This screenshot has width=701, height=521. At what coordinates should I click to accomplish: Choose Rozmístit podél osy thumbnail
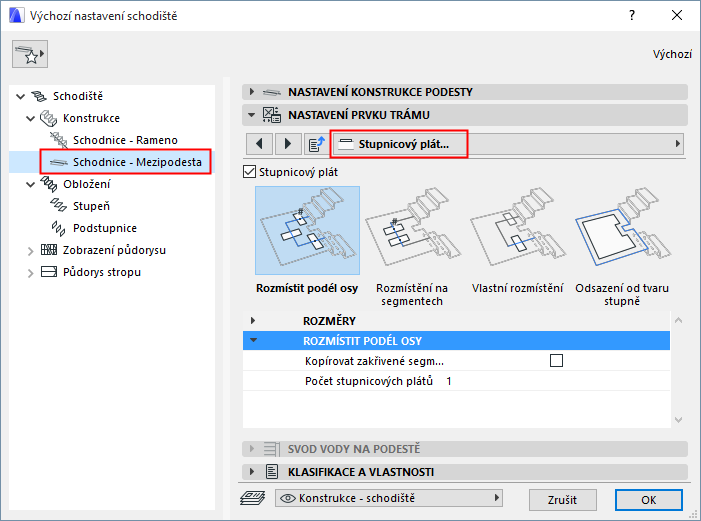point(307,230)
